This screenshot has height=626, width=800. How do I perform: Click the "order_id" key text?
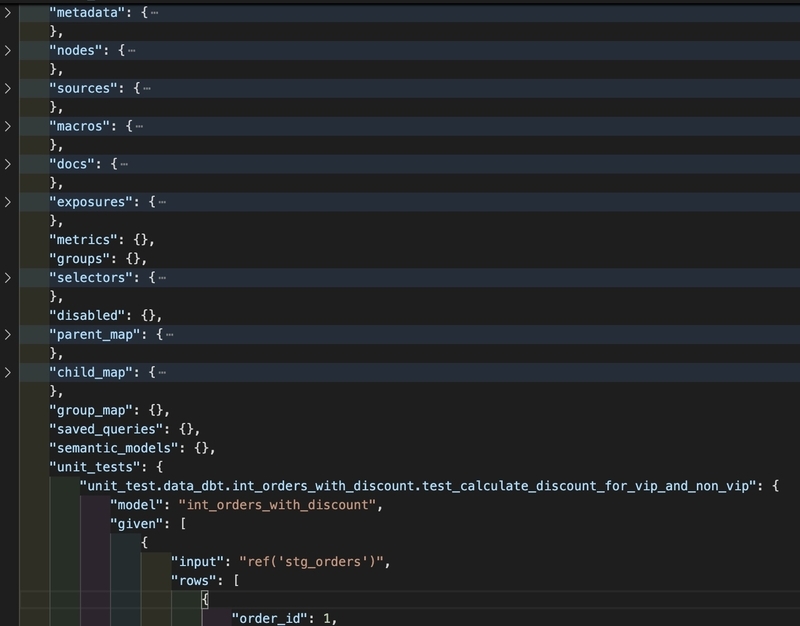click(x=270, y=618)
